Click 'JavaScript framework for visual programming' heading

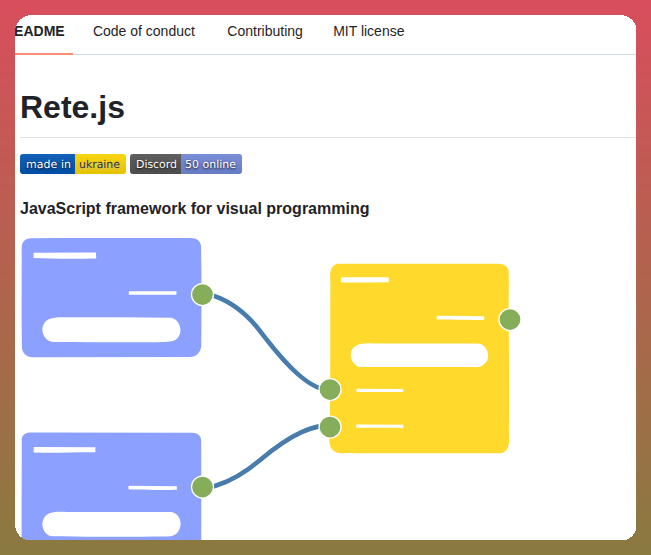pyautogui.click(x=195, y=208)
